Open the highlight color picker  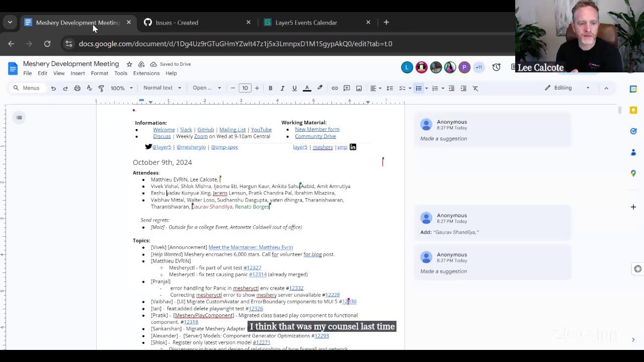(319, 88)
